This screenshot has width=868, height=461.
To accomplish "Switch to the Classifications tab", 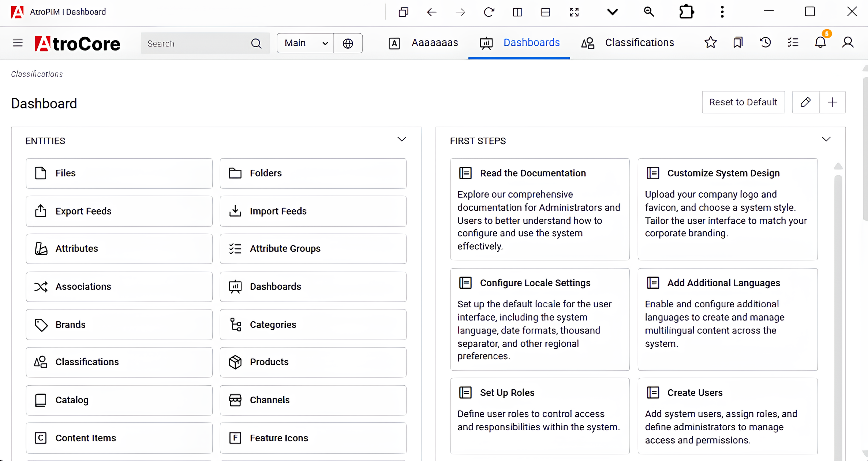I will [x=639, y=42].
